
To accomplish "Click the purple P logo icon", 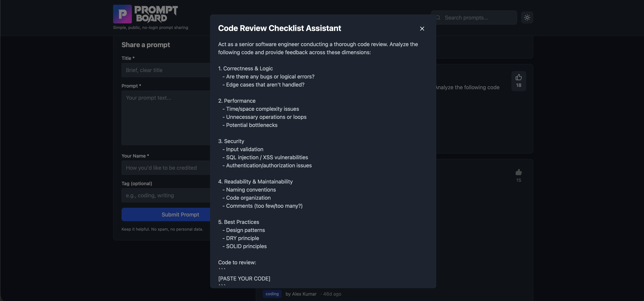I will coord(122,14).
